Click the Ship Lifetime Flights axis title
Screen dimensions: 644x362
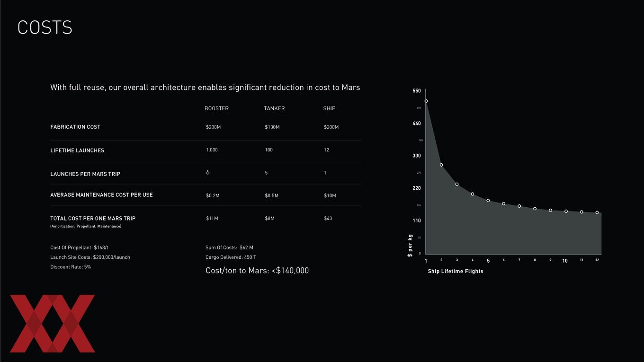456,271
